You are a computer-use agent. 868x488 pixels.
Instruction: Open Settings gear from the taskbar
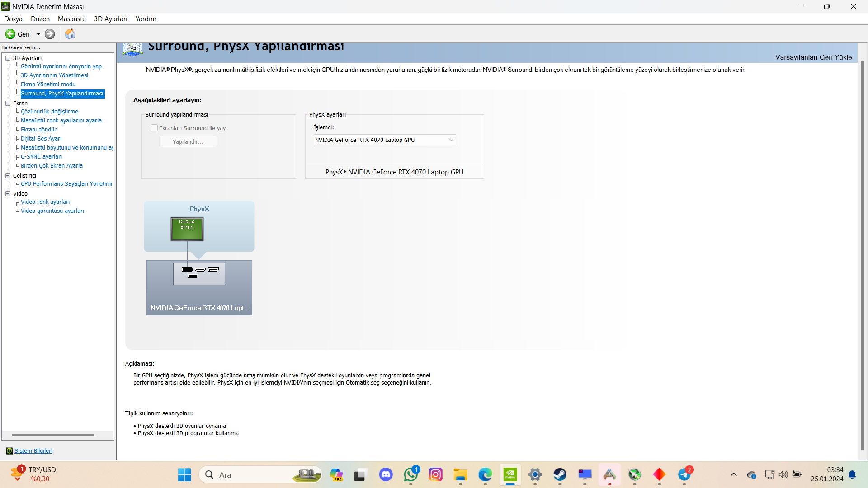coord(535,475)
